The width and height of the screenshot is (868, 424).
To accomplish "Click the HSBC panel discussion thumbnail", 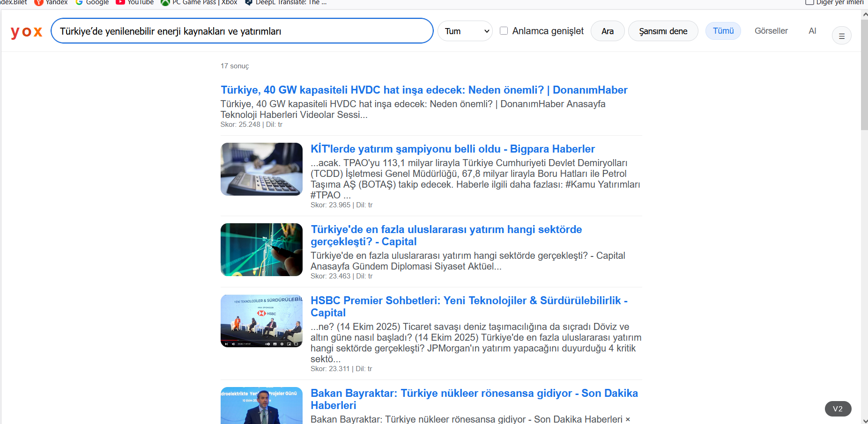I will pyautogui.click(x=261, y=321).
